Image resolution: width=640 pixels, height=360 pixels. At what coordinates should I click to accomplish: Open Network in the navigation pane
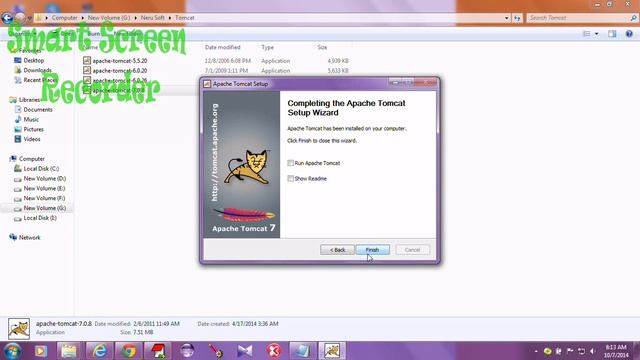pyautogui.click(x=29, y=238)
